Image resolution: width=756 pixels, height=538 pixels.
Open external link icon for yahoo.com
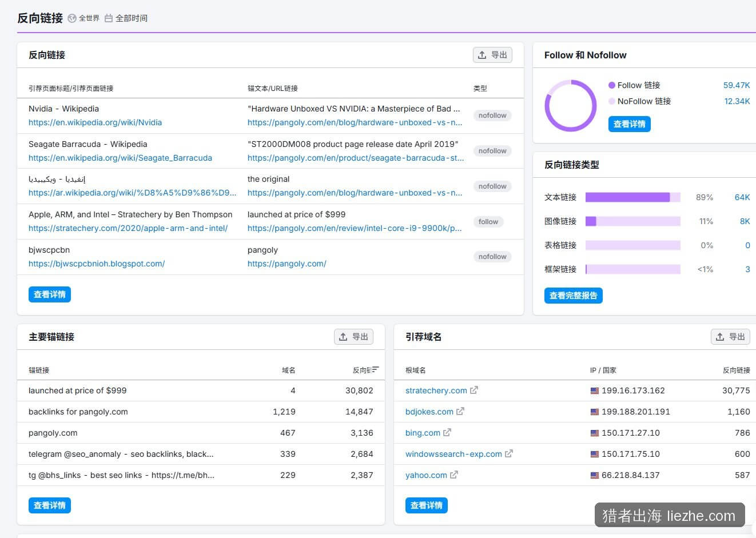454,475
